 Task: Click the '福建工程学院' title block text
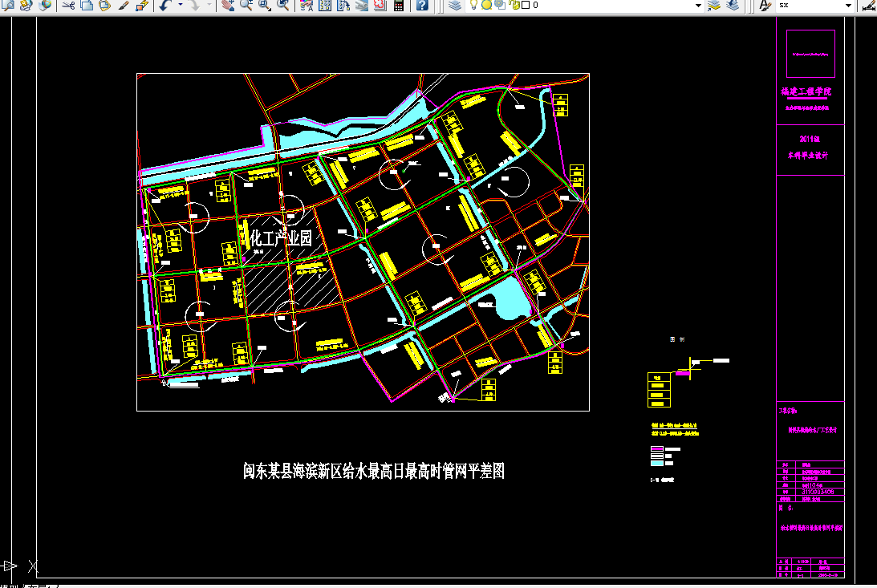click(x=806, y=91)
